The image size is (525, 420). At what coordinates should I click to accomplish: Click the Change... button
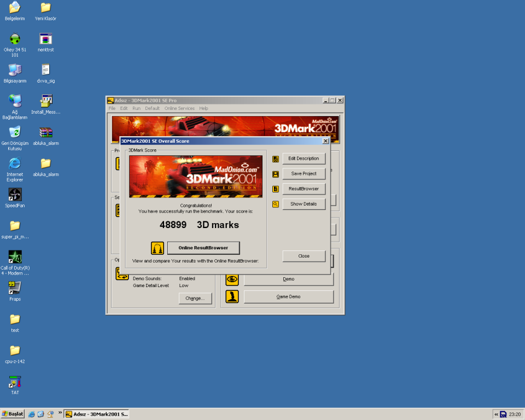(195, 298)
